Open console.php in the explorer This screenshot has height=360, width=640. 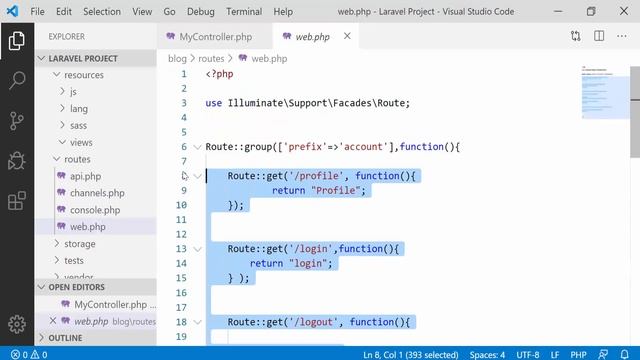[95, 210]
